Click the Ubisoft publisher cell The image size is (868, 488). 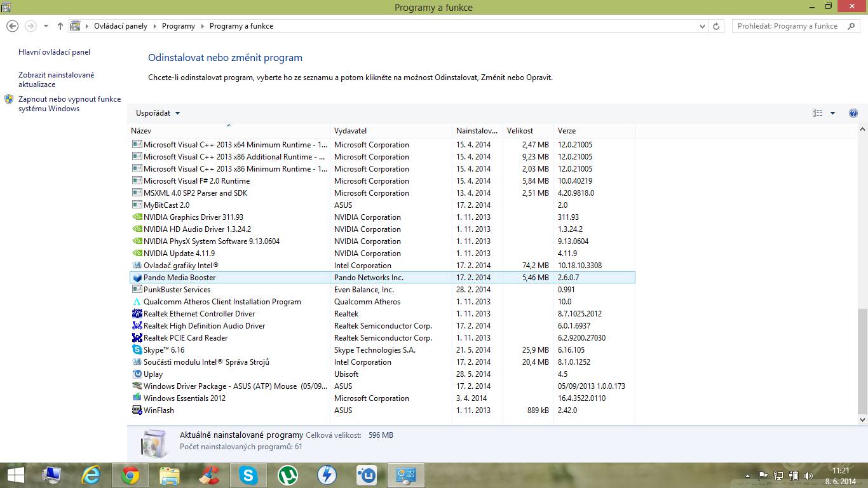coord(346,374)
